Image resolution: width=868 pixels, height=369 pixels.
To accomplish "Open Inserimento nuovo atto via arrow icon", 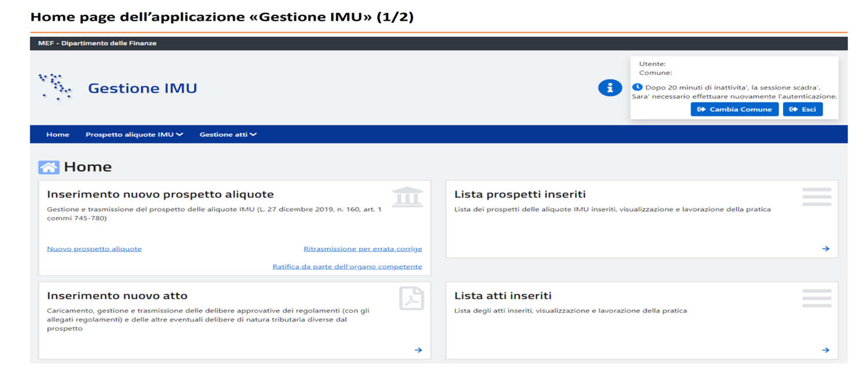I will [x=418, y=349].
